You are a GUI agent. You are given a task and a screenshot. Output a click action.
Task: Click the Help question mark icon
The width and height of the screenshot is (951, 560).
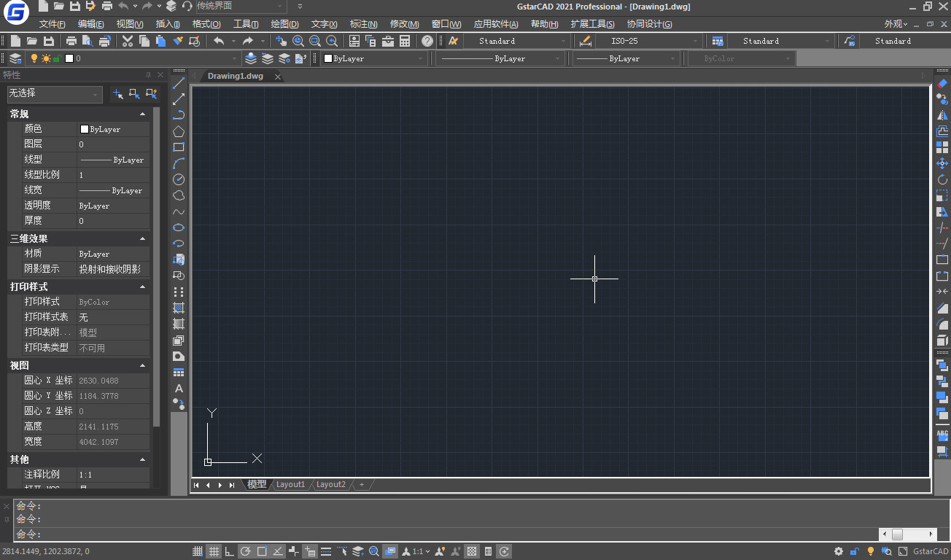[427, 41]
